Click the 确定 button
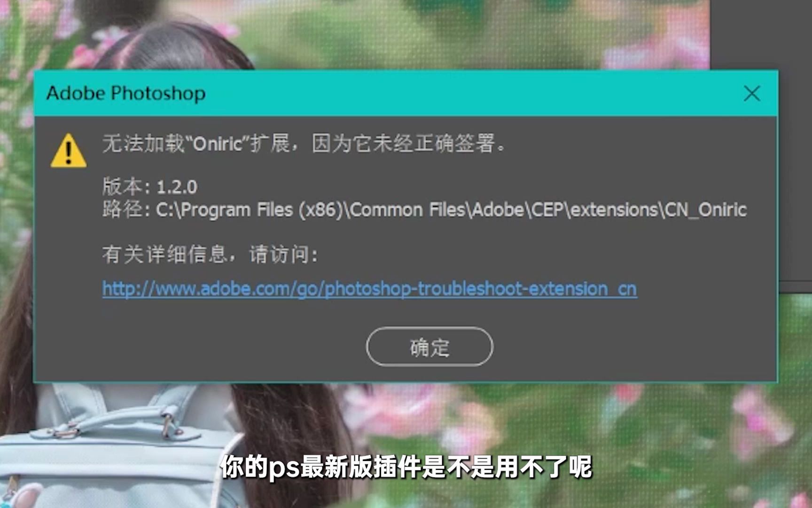 pyautogui.click(x=429, y=347)
